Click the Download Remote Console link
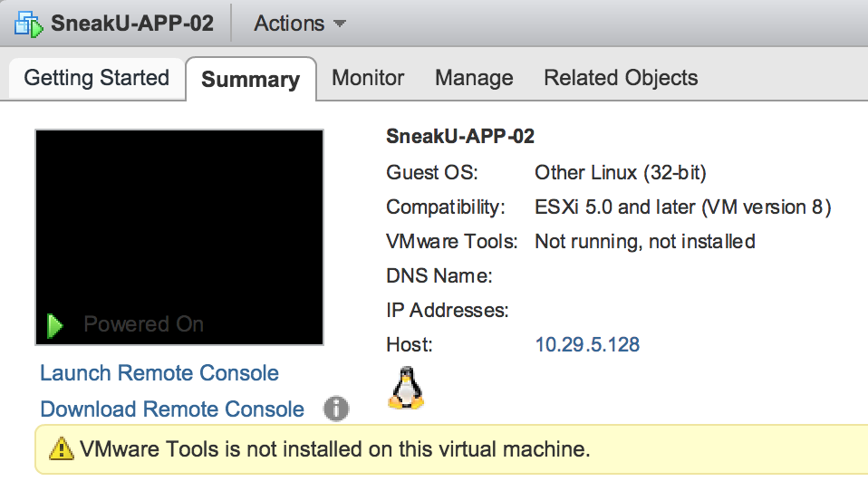The width and height of the screenshot is (868, 491). tap(172, 409)
